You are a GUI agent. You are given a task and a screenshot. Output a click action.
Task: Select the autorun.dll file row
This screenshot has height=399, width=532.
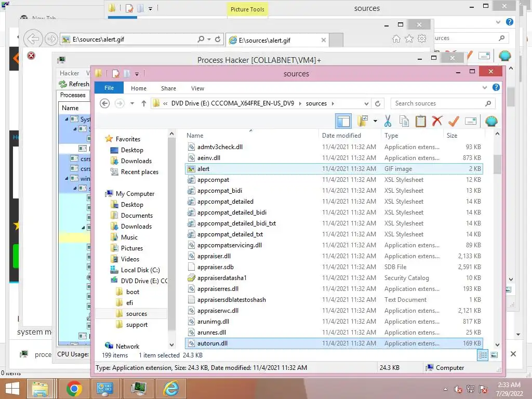(x=334, y=343)
